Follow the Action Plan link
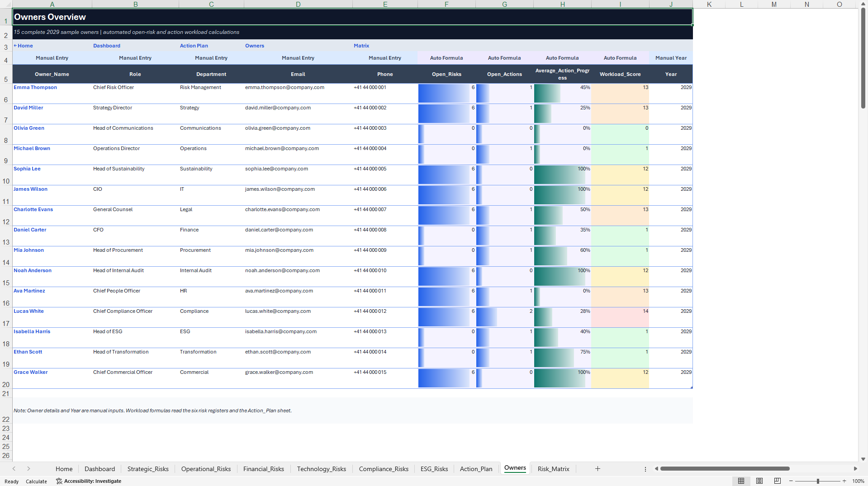Viewport: 868px width, 486px height. pyautogui.click(x=194, y=46)
